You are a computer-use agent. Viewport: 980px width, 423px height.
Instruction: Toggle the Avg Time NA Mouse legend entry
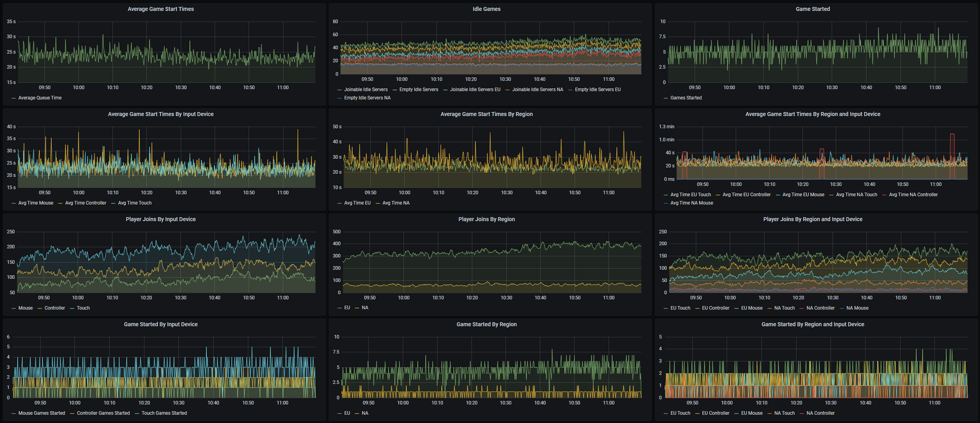coord(692,203)
